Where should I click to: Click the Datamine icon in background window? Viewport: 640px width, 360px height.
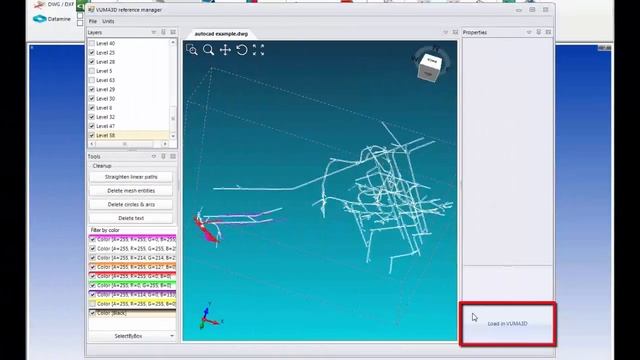click(40, 19)
